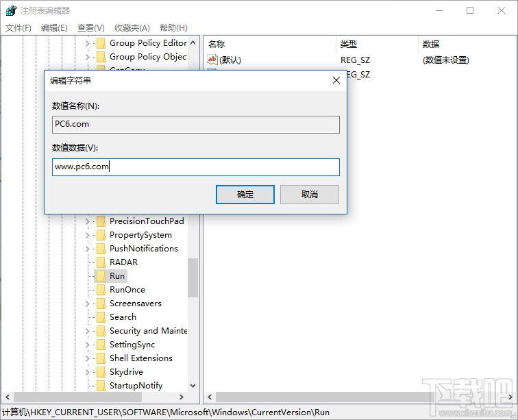Click the SettingSync folder icon
The image size is (518, 420).
click(101, 345)
